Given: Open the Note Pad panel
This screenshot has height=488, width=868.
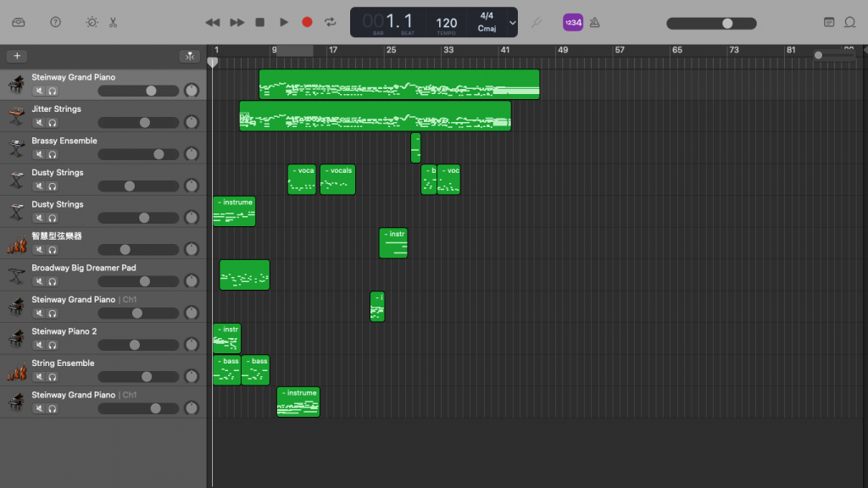Looking at the screenshot, I should [829, 22].
